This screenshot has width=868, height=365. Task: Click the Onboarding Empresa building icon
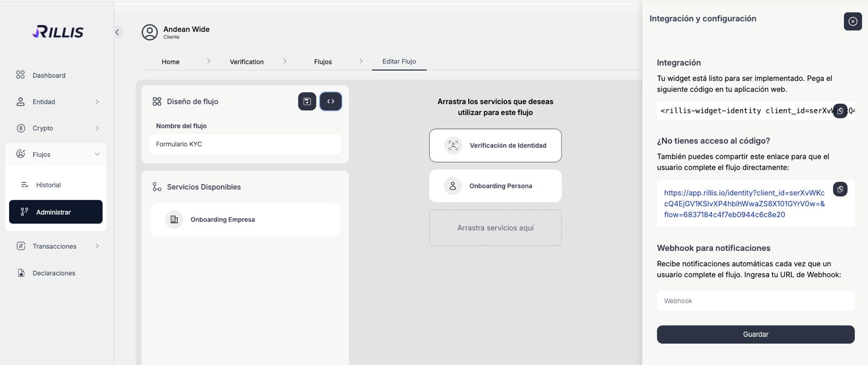click(x=174, y=219)
